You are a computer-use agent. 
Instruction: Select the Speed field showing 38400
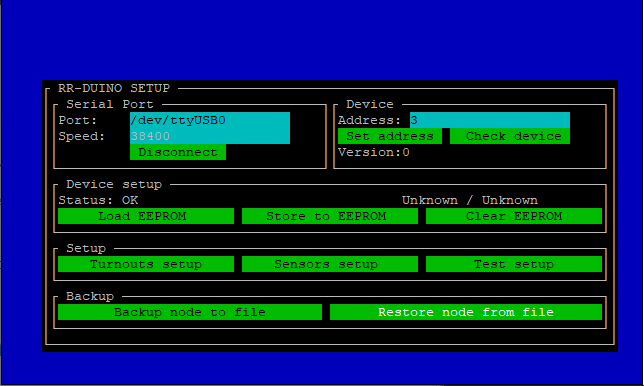210,136
